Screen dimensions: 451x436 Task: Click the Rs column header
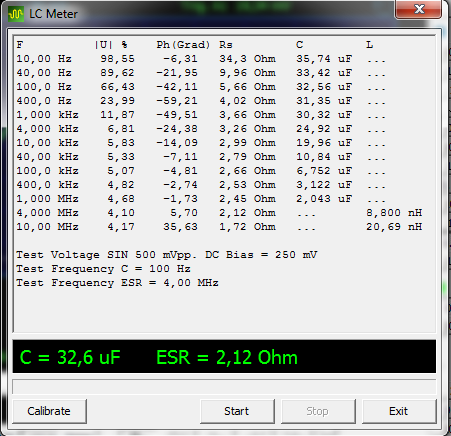(226, 45)
